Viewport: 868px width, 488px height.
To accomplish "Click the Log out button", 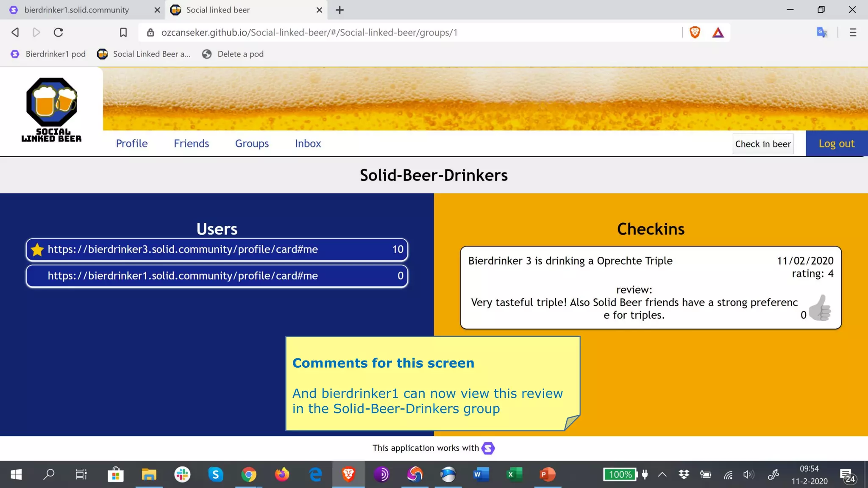I will point(837,144).
